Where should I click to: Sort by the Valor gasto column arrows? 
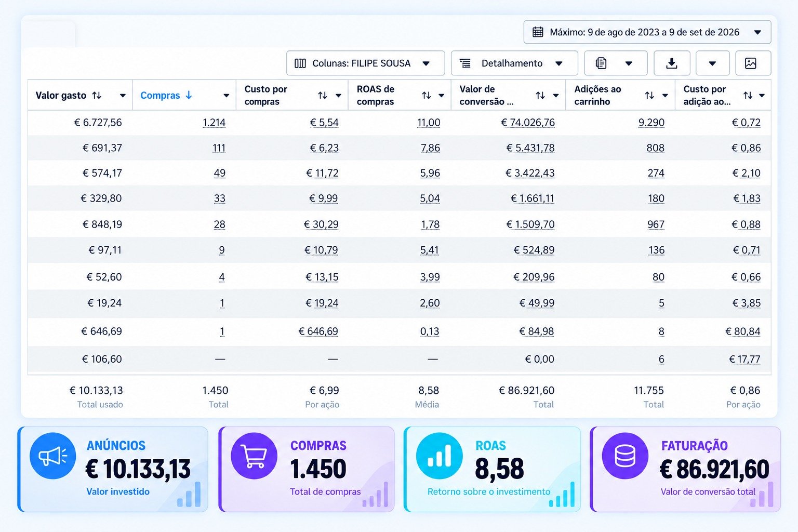pyautogui.click(x=97, y=95)
